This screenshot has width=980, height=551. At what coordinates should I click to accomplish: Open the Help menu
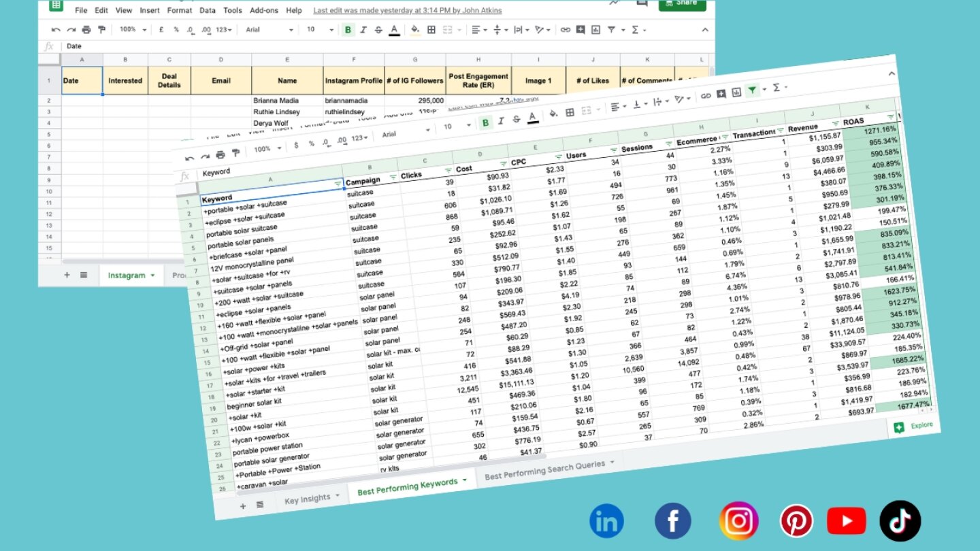point(294,11)
